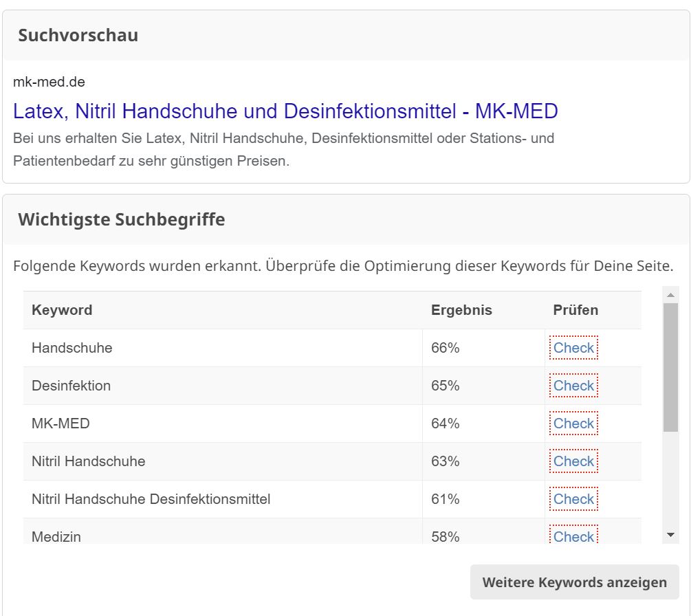Click the 'Folgende Keywords wurden erkannt' intro text
Viewport: 691px width, 616px height.
click(x=343, y=266)
